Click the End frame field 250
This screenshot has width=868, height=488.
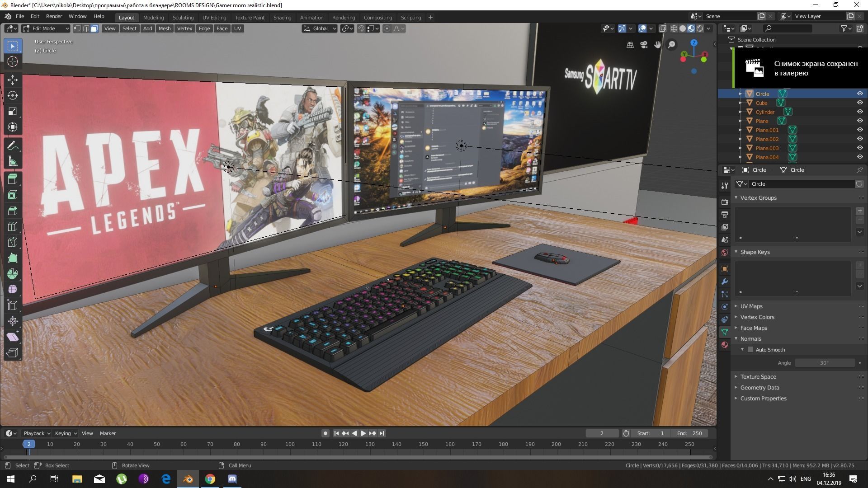(689, 433)
